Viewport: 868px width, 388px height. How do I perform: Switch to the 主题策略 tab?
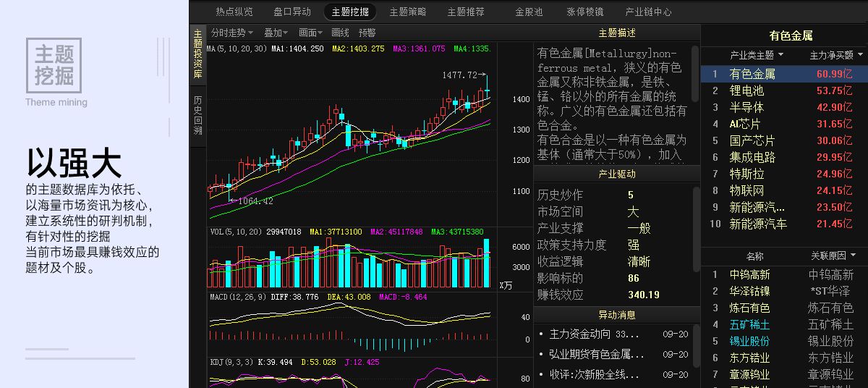tap(408, 12)
